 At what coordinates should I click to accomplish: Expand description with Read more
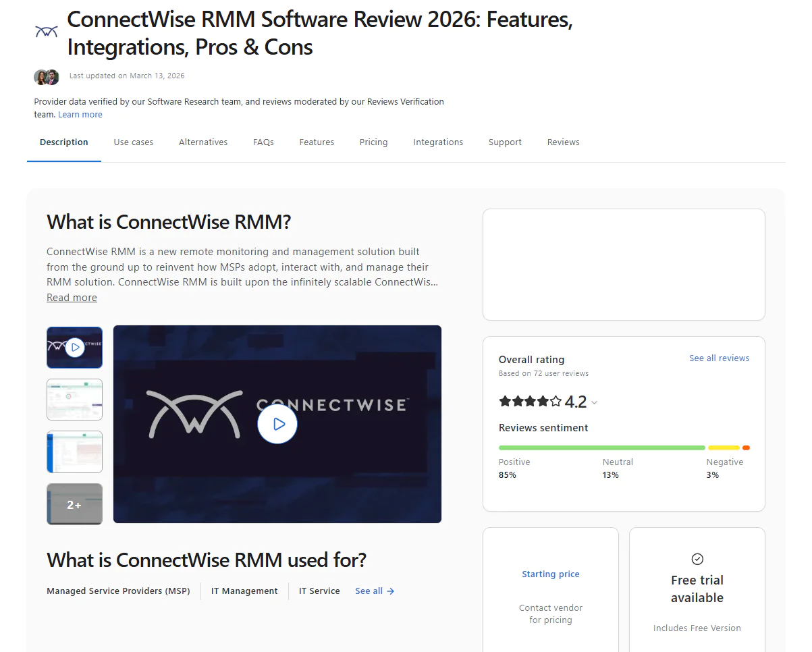[72, 298]
